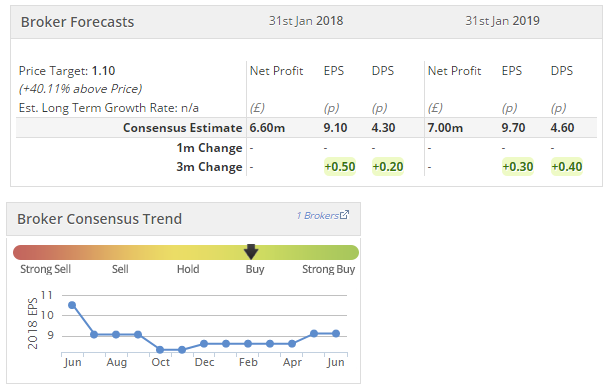The height and width of the screenshot is (388, 607).
Task: Select the first Jun data point at 10.5
Action: [x=72, y=305]
